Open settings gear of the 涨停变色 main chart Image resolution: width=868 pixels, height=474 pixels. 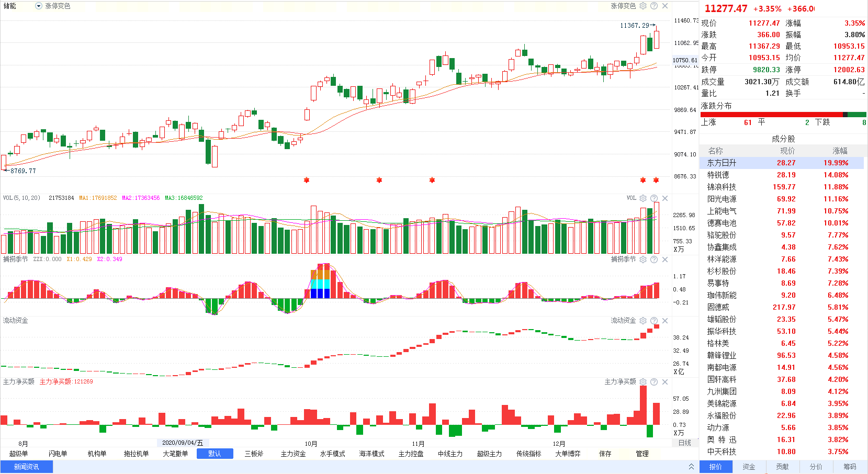643,6
